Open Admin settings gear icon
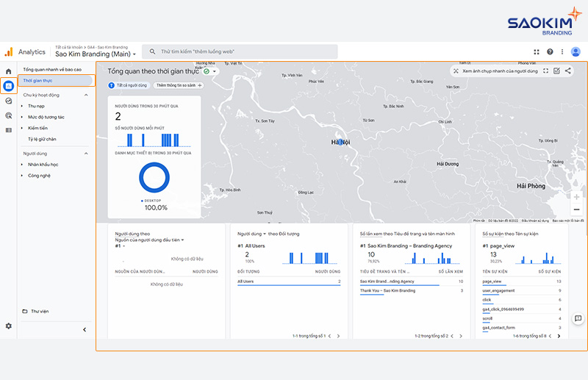Viewport: 588px width, 380px height. tap(8, 326)
